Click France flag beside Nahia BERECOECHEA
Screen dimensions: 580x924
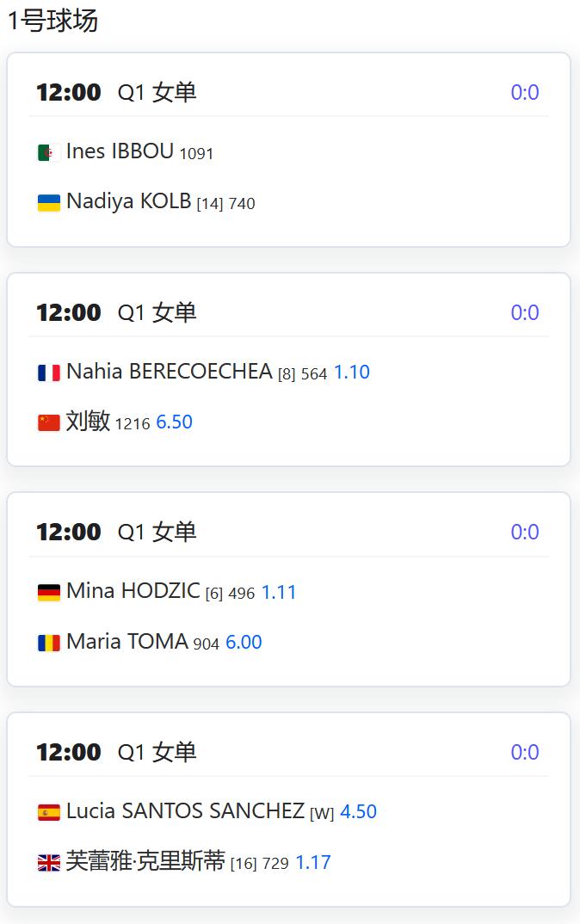(48, 373)
